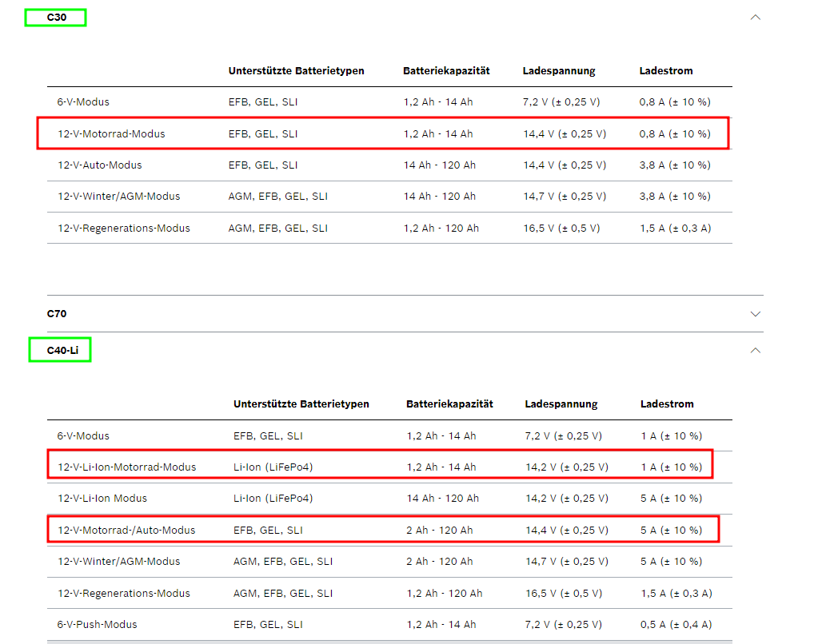Select '6-V-Modus' row label in C40-Li table
Screen dimensions: 814x644
point(83,436)
